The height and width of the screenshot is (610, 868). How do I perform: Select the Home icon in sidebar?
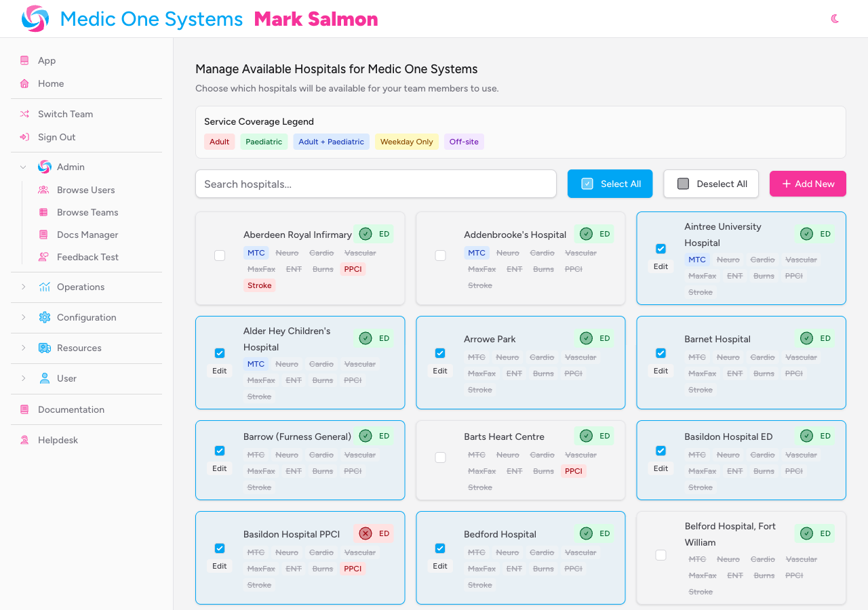pos(24,83)
